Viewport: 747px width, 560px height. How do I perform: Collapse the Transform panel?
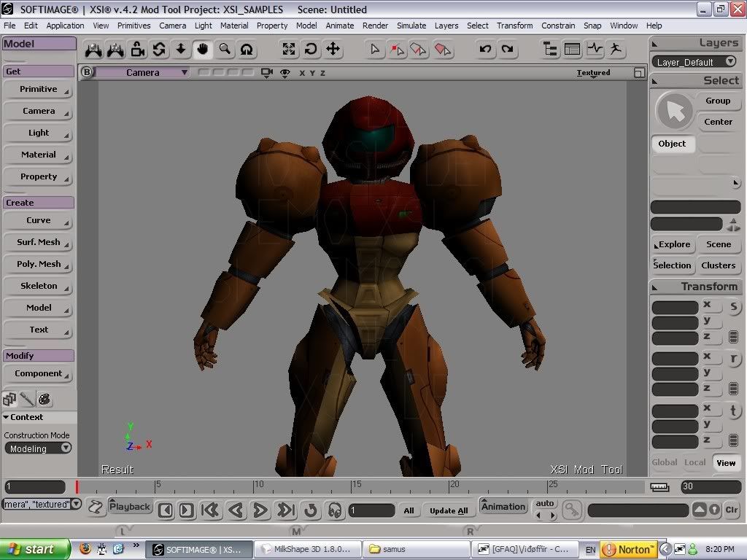(x=654, y=287)
